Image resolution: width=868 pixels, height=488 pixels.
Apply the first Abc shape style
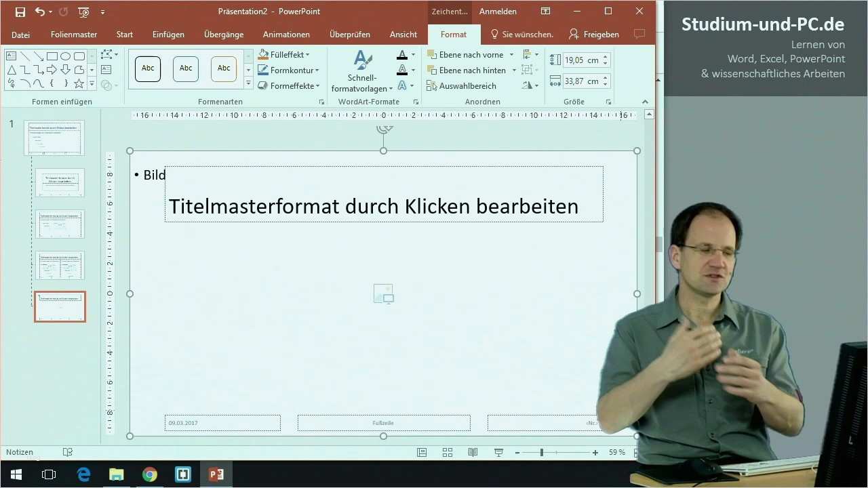coord(147,68)
